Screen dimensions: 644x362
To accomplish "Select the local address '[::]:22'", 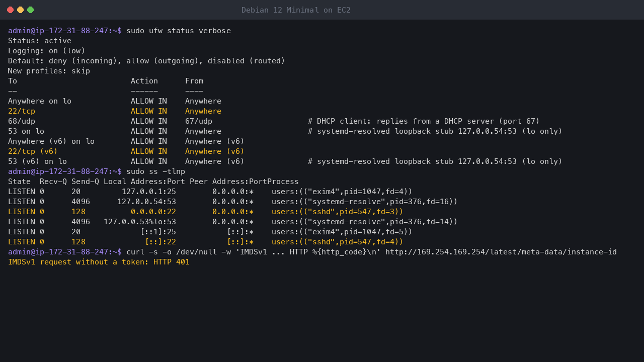I will pyautogui.click(x=160, y=242).
